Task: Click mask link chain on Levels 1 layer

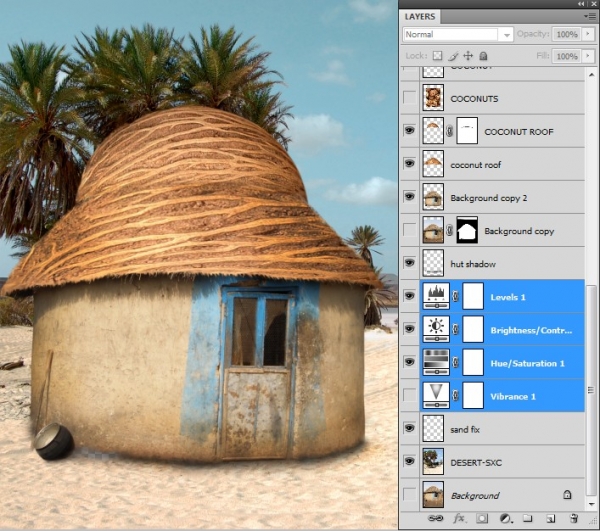Action: click(x=455, y=296)
